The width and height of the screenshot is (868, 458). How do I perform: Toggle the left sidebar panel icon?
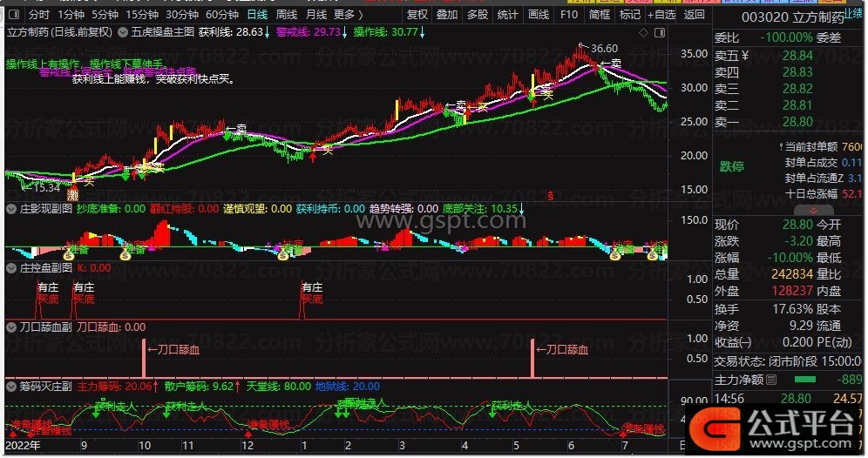point(15,15)
